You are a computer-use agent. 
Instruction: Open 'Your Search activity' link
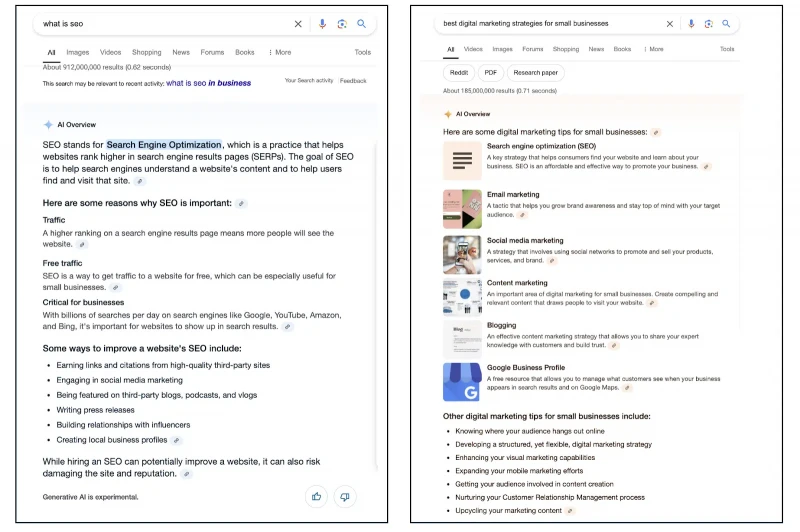[309, 81]
